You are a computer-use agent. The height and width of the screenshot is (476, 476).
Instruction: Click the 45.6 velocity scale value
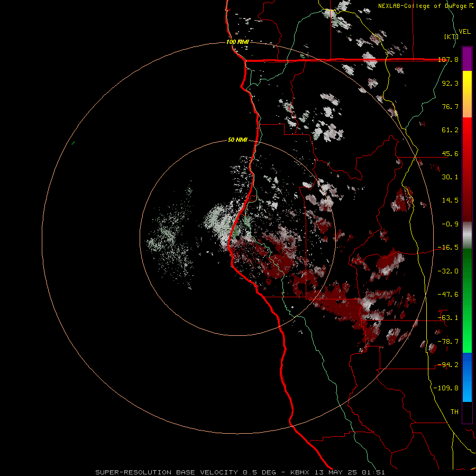450,153
